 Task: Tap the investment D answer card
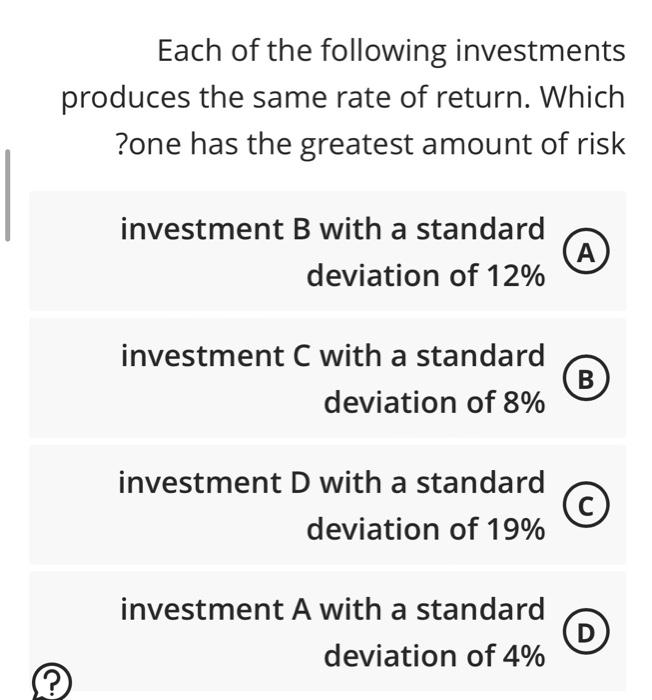coord(328,505)
